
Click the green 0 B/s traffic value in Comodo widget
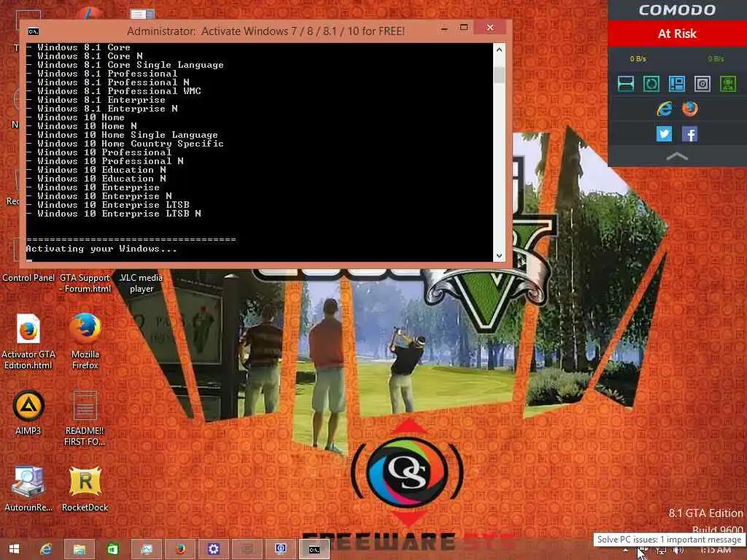point(716,58)
